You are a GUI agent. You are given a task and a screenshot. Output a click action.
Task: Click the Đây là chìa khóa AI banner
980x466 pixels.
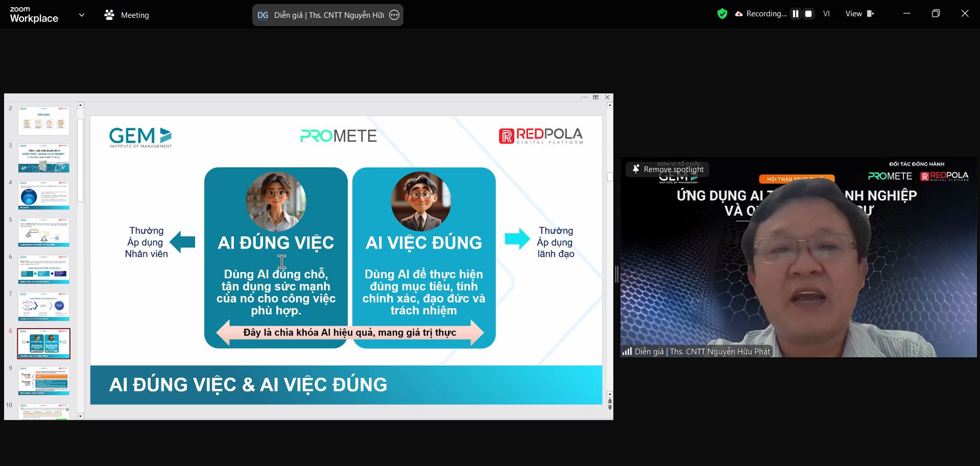[x=350, y=333]
